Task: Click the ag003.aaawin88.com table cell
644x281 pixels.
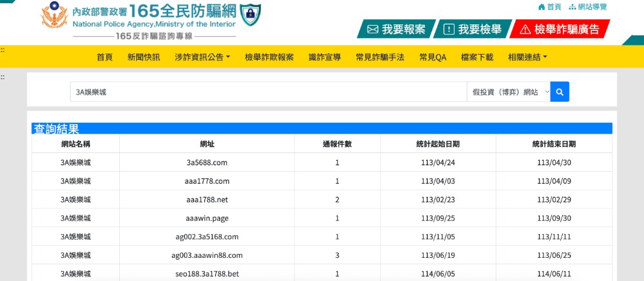Action: pos(207,255)
